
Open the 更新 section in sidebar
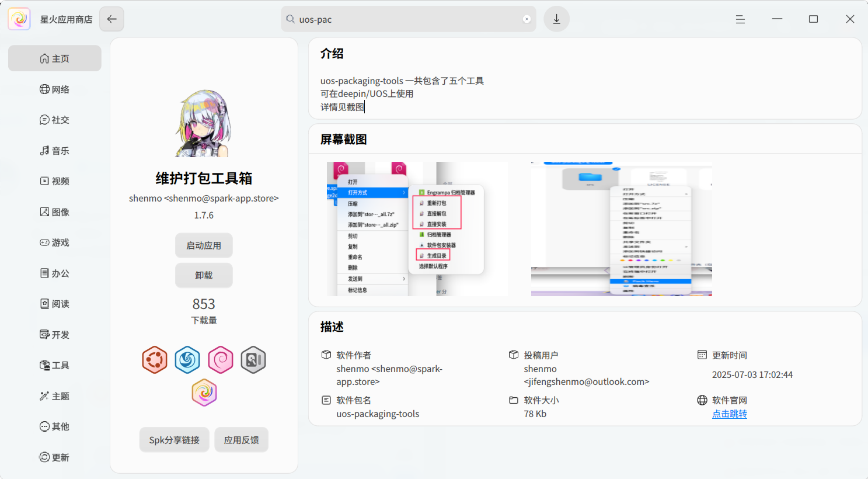click(55, 457)
